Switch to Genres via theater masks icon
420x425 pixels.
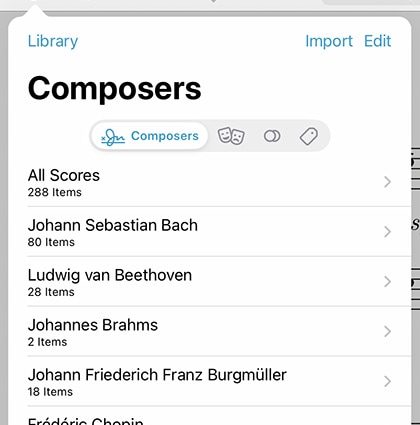coord(231,136)
